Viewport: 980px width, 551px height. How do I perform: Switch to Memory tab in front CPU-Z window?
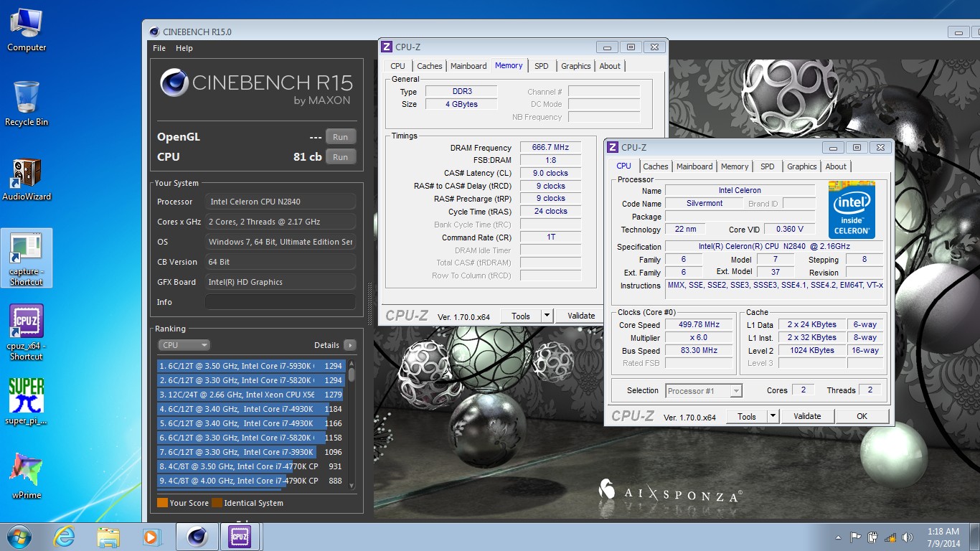[x=735, y=166]
